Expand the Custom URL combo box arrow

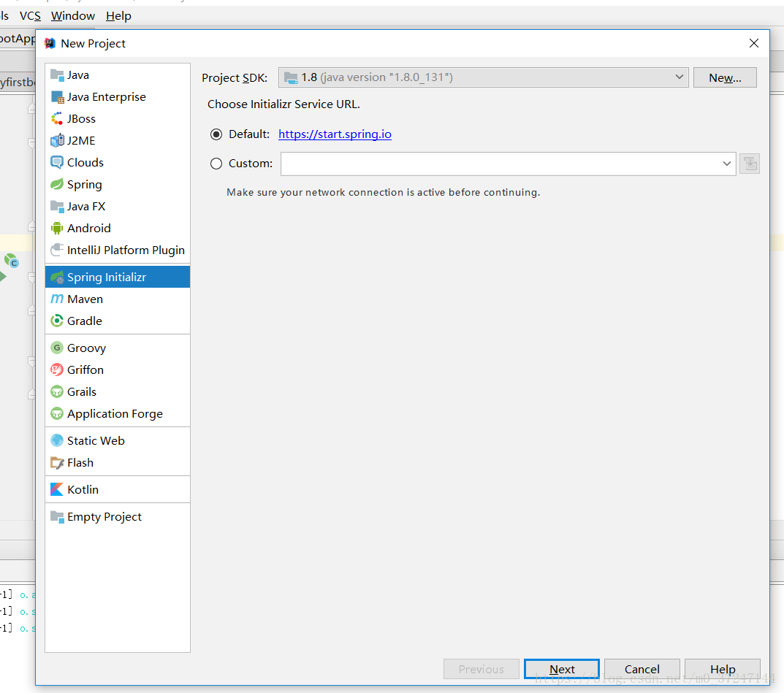point(726,164)
